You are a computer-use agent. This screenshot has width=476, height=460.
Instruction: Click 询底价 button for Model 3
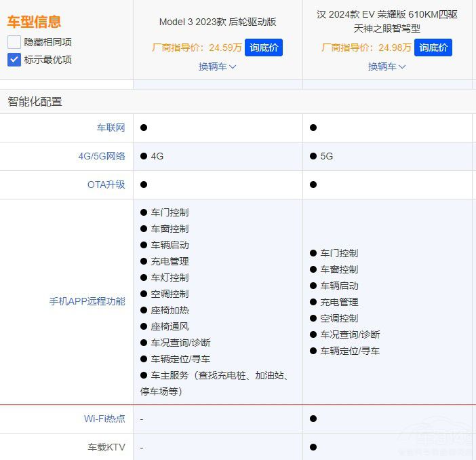coord(263,47)
